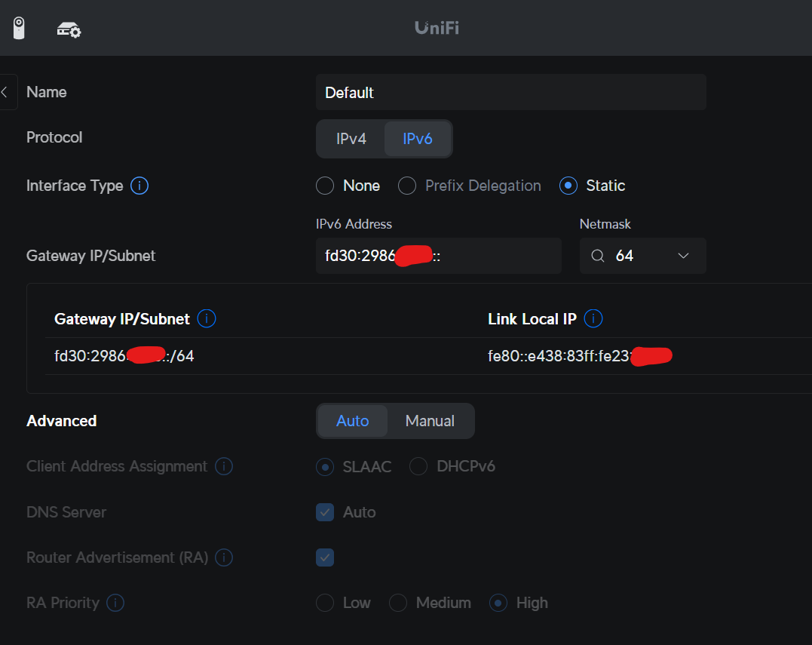Click the info icon next to Interface Type
The height and width of the screenshot is (645, 812).
point(139,186)
